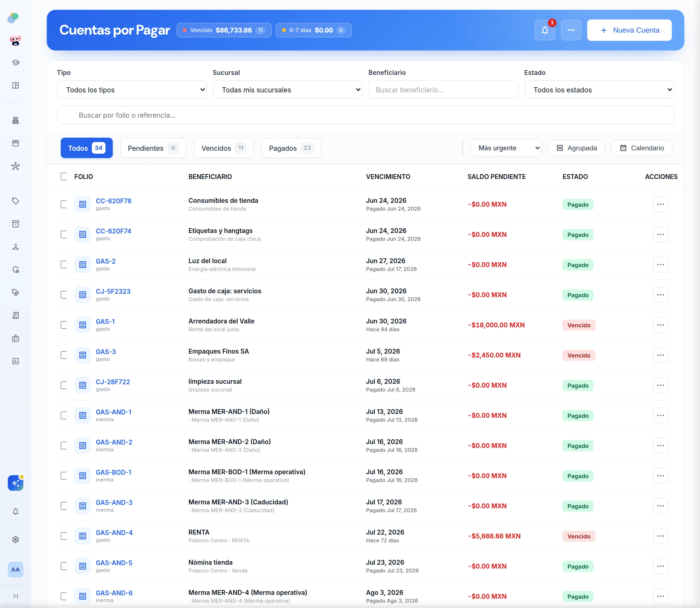Open the header three-dots options button
Viewport: 700px width, 608px height.
[571, 30]
